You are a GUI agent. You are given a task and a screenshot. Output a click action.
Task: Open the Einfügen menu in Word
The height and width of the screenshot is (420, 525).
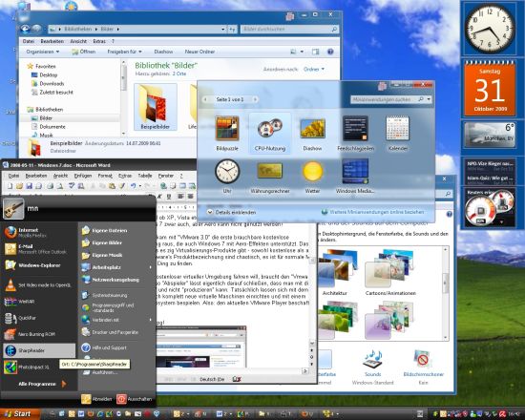click(x=83, y=176)
